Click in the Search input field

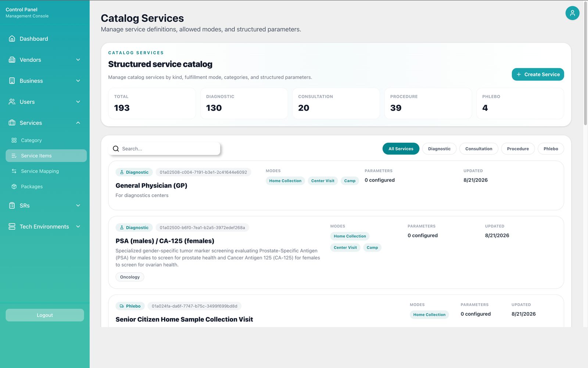pyautogui.click(x=164, y=149)
